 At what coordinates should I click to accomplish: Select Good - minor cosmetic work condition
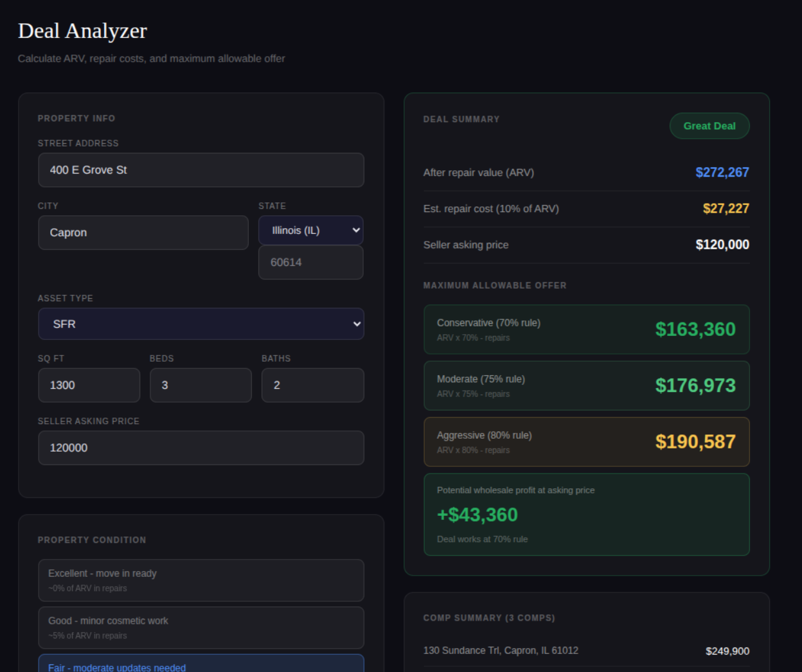click(x=201, y=628)
